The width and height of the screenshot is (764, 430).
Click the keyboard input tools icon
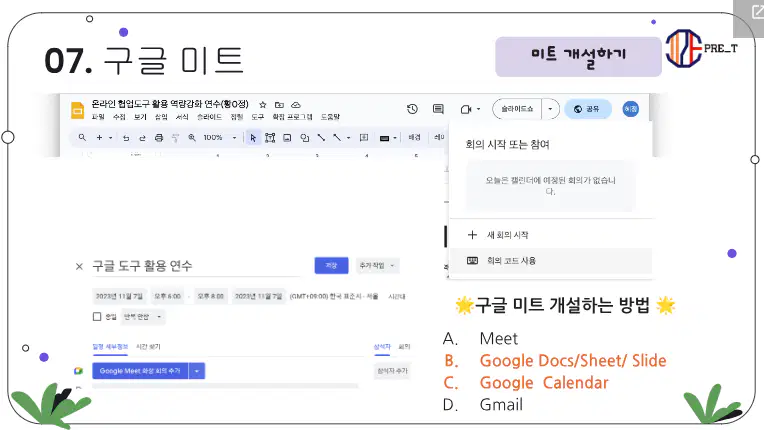coord(384,138)
